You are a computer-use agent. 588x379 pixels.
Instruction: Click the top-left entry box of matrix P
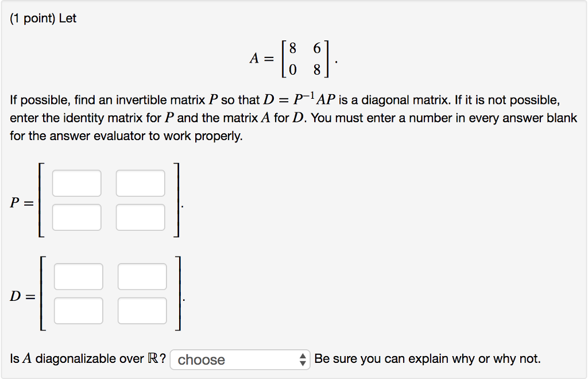tap(77, 183)
